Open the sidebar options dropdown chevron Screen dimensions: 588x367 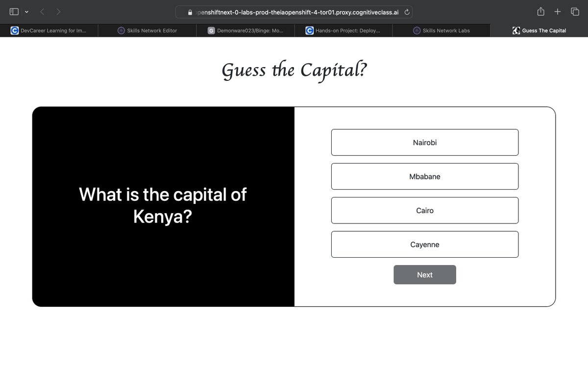pyautogui.click(x=26, y=11)
